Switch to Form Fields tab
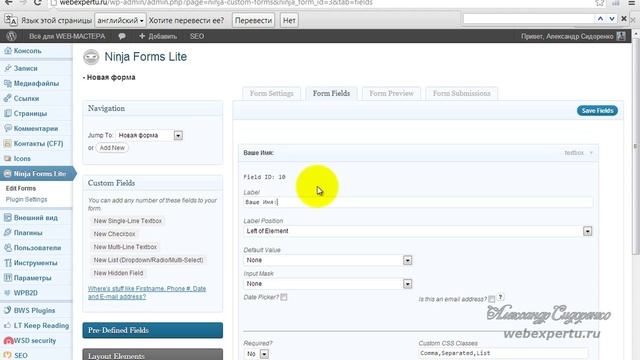 331,93
